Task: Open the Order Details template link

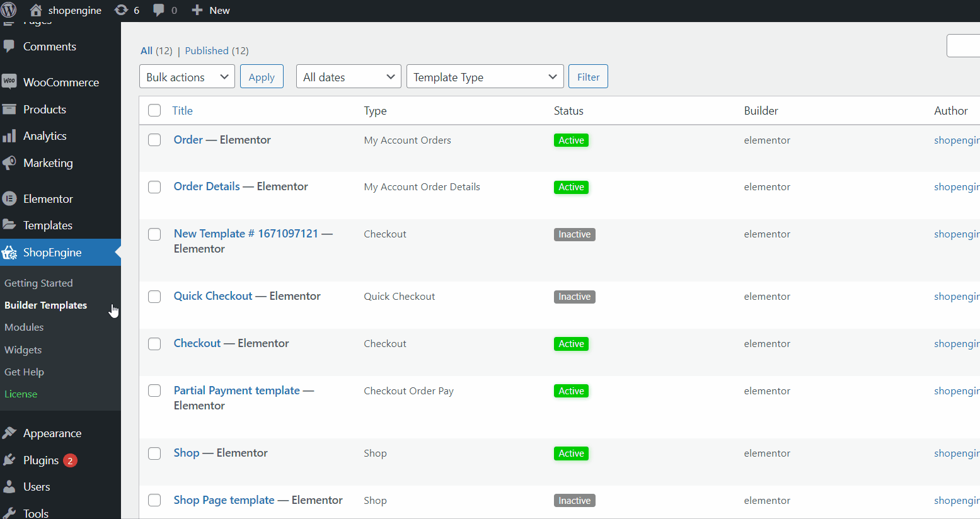Action: pyautogui.click(x=207, y=186)
